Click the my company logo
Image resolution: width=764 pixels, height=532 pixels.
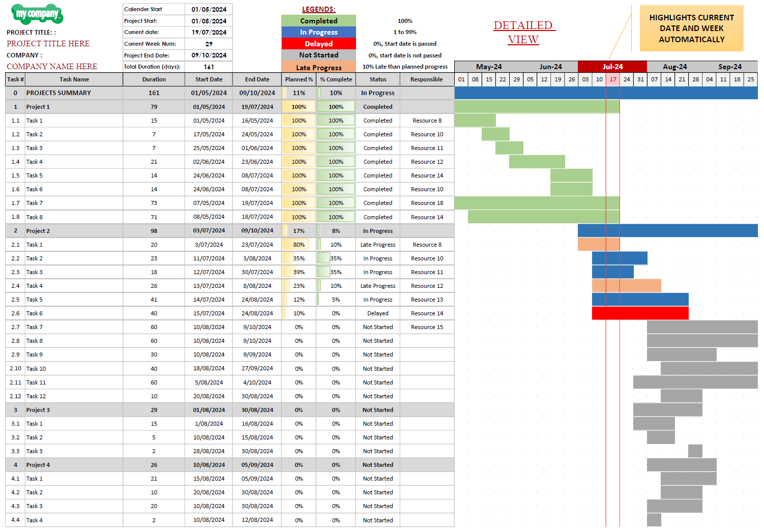pos(37,14)
